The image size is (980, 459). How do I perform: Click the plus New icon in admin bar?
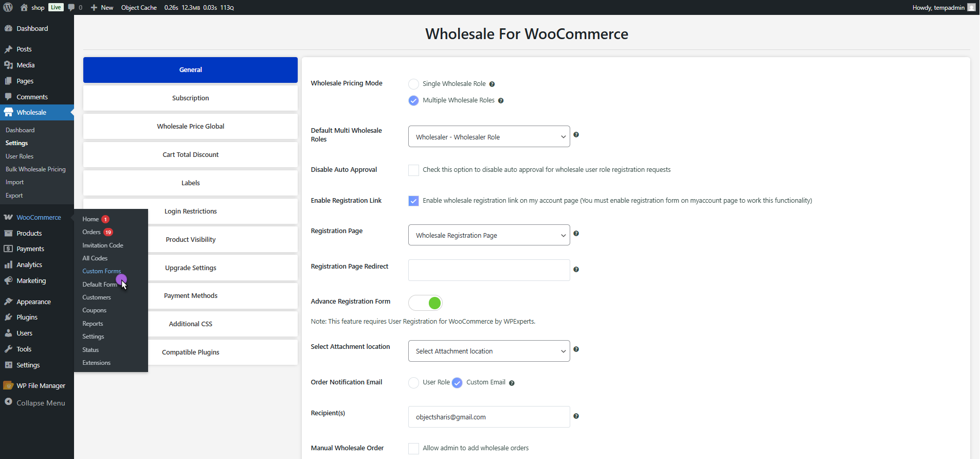(94, 7)
